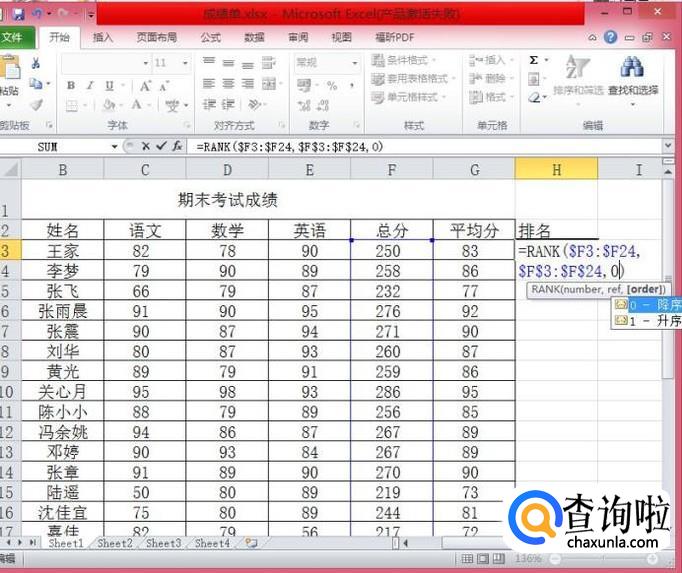This screenshot has width=682, height=573.
Task: Switch to the Page Layout ribbon tab
Action: pyautogui.click(x=157, y=38)
